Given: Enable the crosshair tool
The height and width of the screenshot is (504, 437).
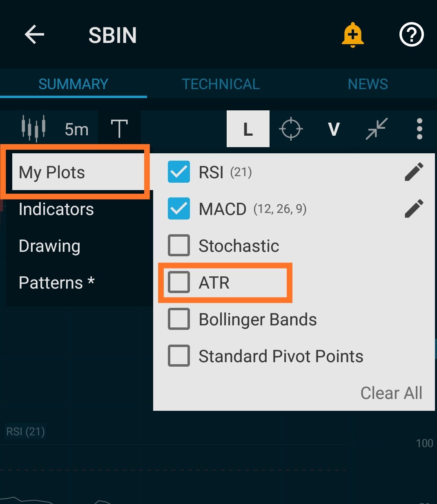Looking at the screenshot, I should click(x=291, y=129).
